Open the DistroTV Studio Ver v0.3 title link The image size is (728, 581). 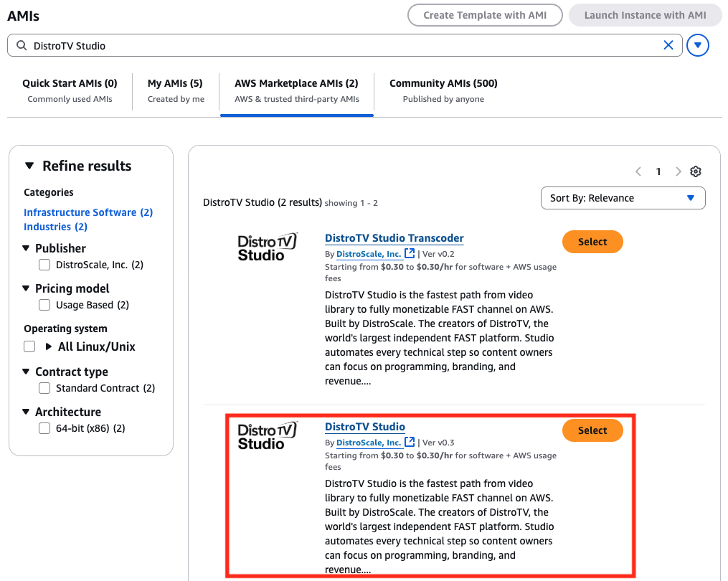click(364, 427)
